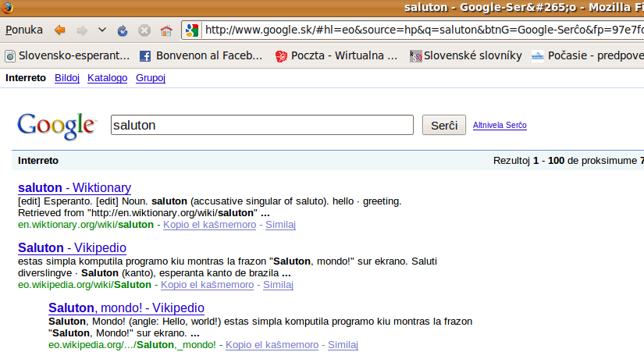Click the en.wiktionary.org/wiki/saluton green URL
The width and height of the screenshot is (644, 352).
click(86, 225)
